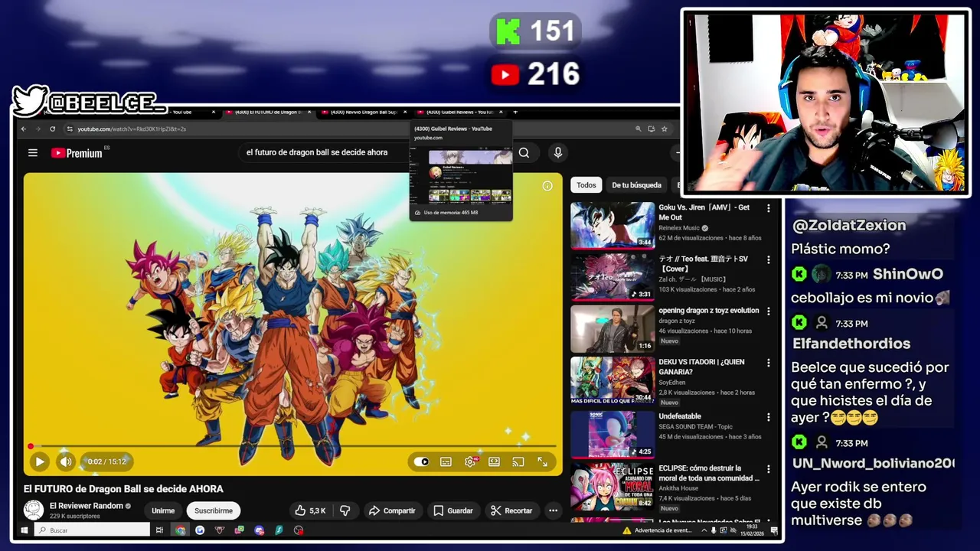Viewport: 980px width, 551px height.
Task: Select the De tu búsqueda chip
Action: (x=636, y=185)
